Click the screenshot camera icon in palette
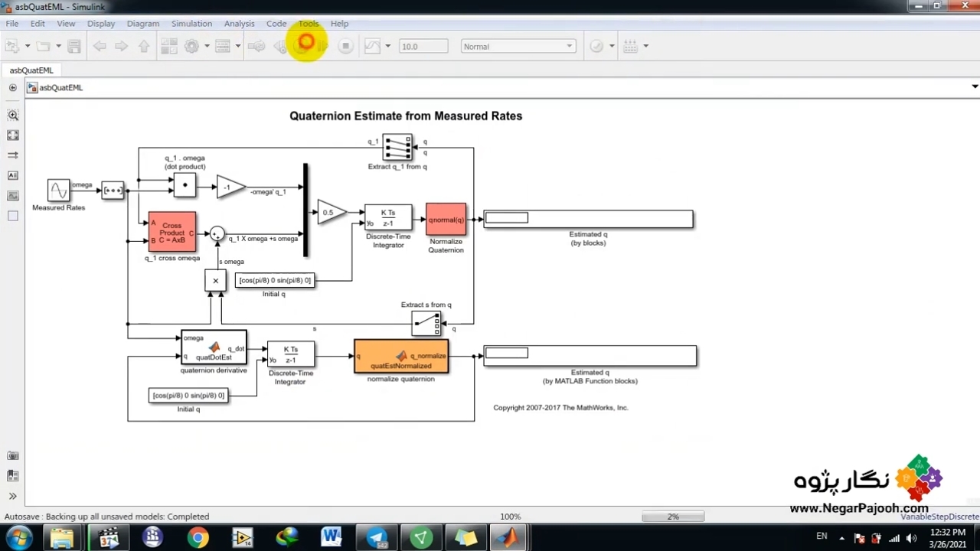The width and height of the screenshot is (980, 551). [x=13, y=455]
